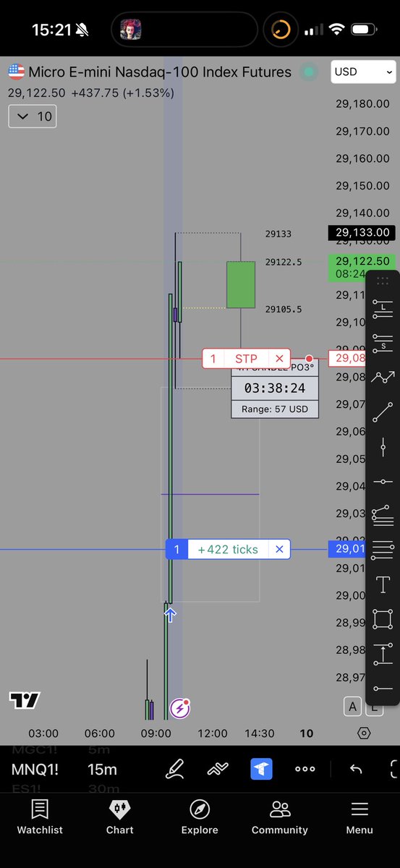Select the Short Position drawing tool
This screenshot has width=400, height=868.
click(383, 344)
